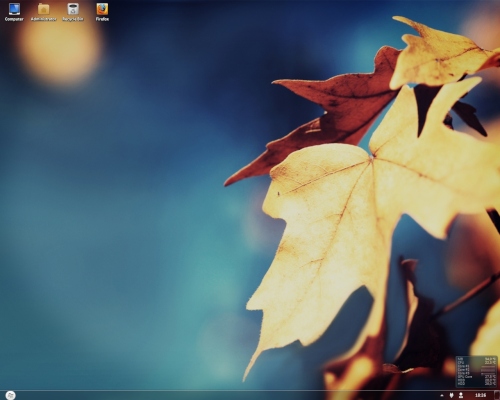Screen dimensions: 500x400
Task: Select the hardware monitor gadget
Action: [477, 372]
